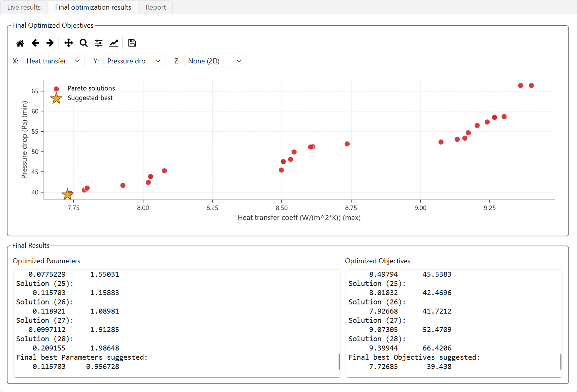Click the scrollbar in Optimized Parameters box

click(x=339, y=361)
